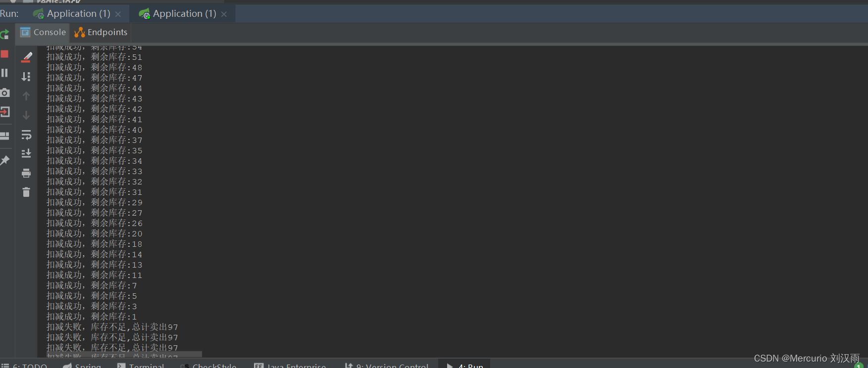Image resolution: width=868 pixels, height=368 pixels.
Task: Click the log line with remaining stock 43
Action: (95, 99)
